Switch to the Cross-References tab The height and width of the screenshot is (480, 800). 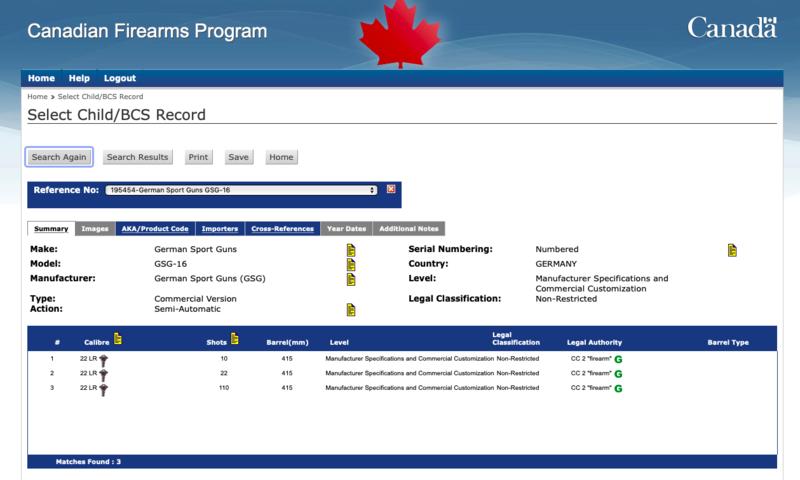[x=283, y=229]
